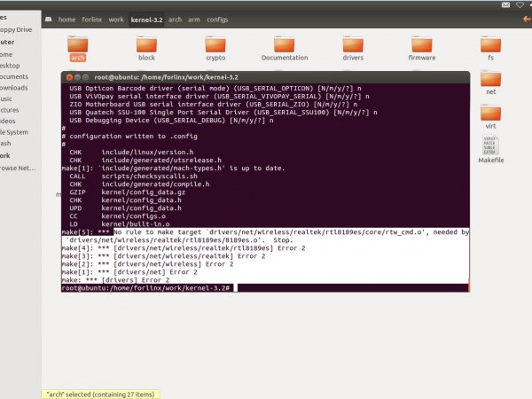Image resolution: width=532 pixels, height=399 pixels.
Task: Jump to configs in the path bar
Action: pyautogui.click(x=217, y=19)
